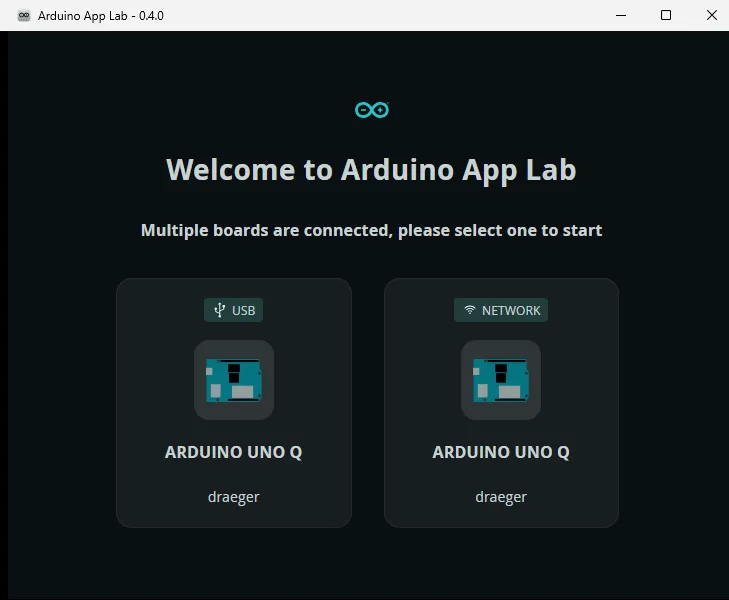The height and width of the screenshot is (600, 729).
Task: Select the Network-connected Arduino UNO Q board card
Action: tap(501, 403)
